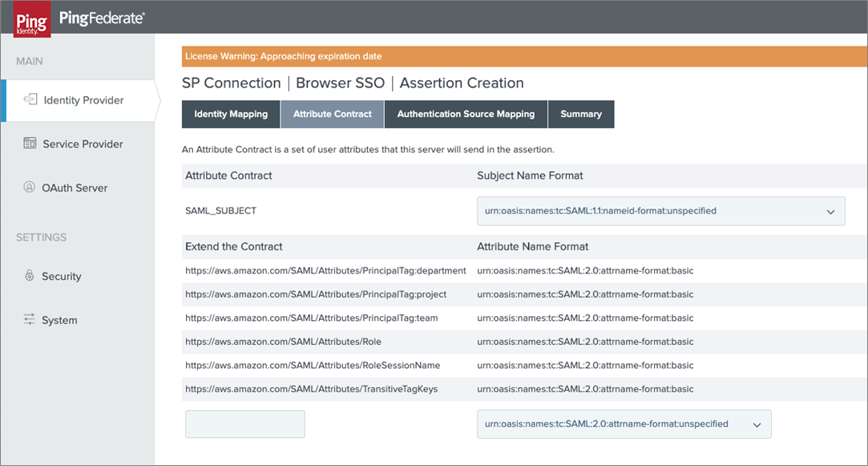Click the License Warning banner
The height and width of the screenshot is (466, 868).
[x=522, y=57]
